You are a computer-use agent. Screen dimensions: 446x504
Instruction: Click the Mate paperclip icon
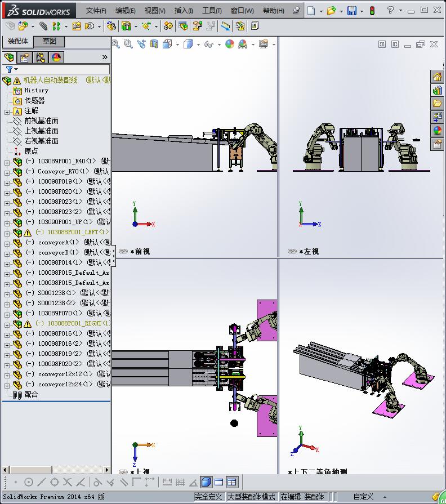click(43, 26)
